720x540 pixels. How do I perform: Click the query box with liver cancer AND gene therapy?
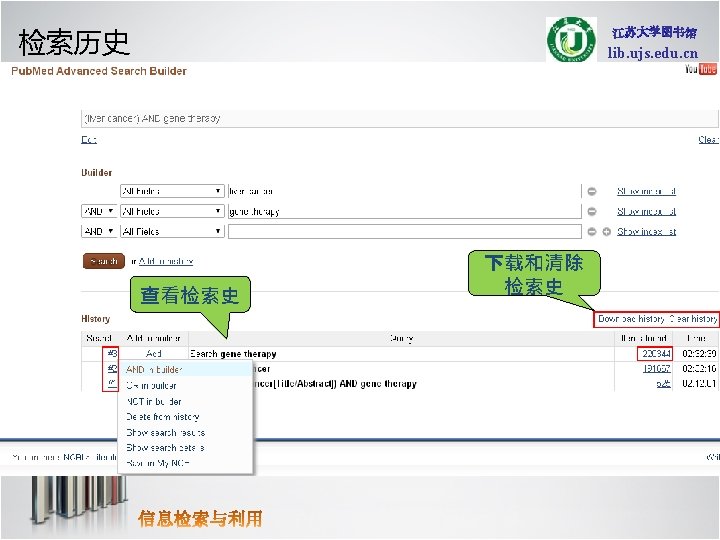(399, 118)
